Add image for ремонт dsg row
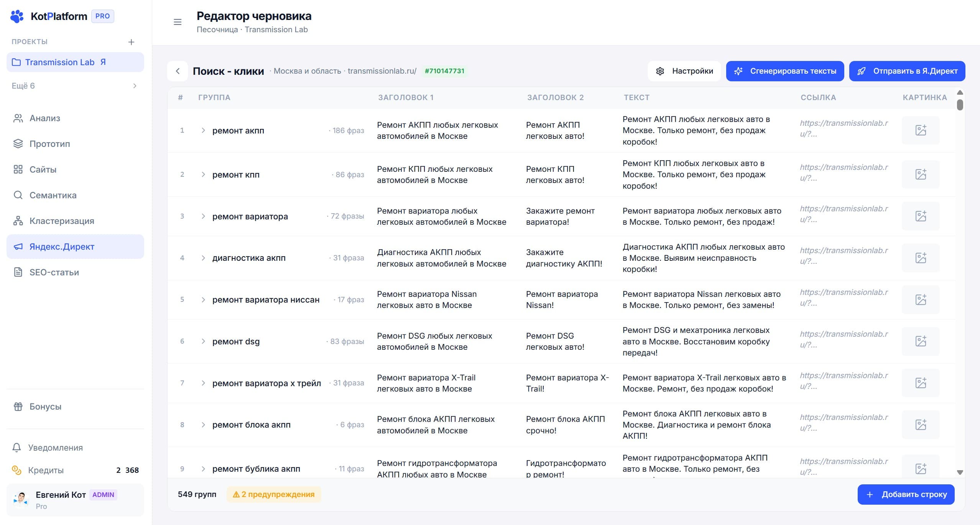Screen dimensions: 980x525 [x=921, y=341]
